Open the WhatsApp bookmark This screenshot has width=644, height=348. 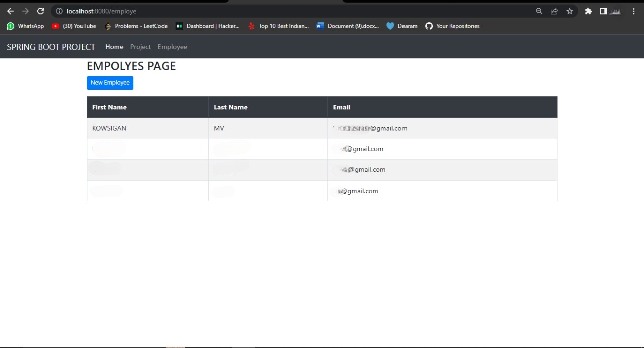[25, 26]
